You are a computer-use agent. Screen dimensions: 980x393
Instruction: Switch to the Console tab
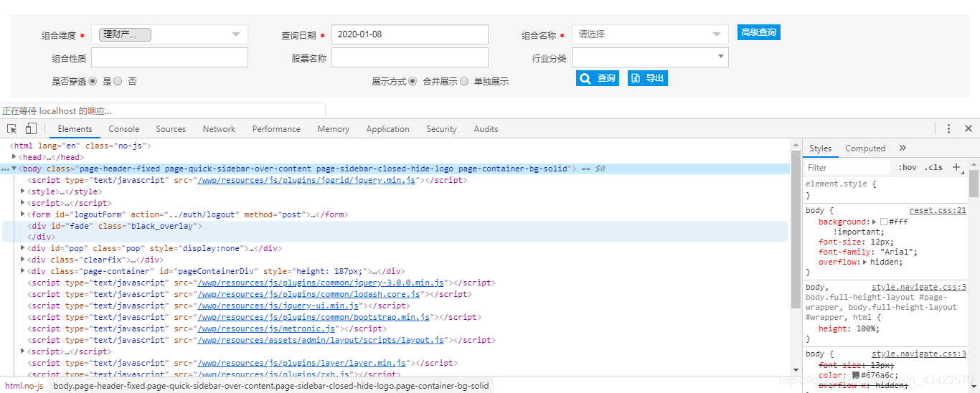(124, 129)
